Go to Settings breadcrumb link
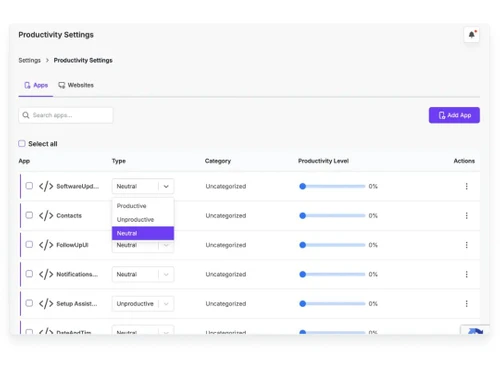 (x=29, y=60)
